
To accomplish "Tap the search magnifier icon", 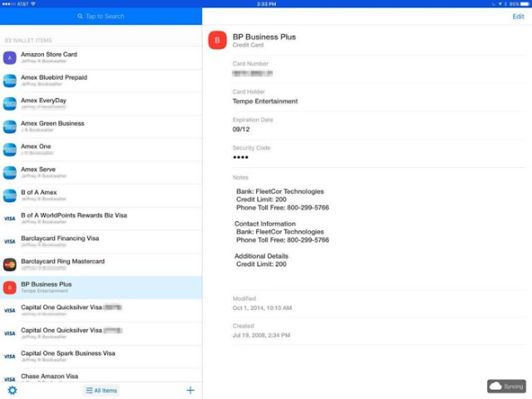I will pyautogui.click(x=80, y=16).
